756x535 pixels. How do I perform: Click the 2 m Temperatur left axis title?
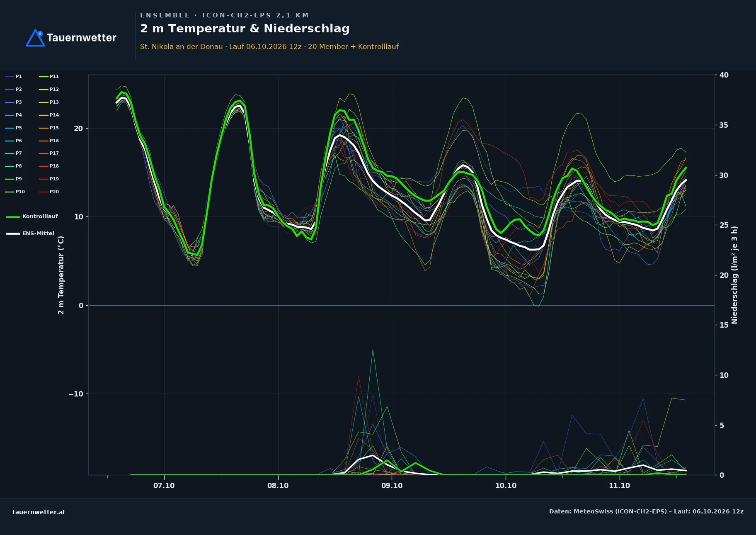pos(61,275)
